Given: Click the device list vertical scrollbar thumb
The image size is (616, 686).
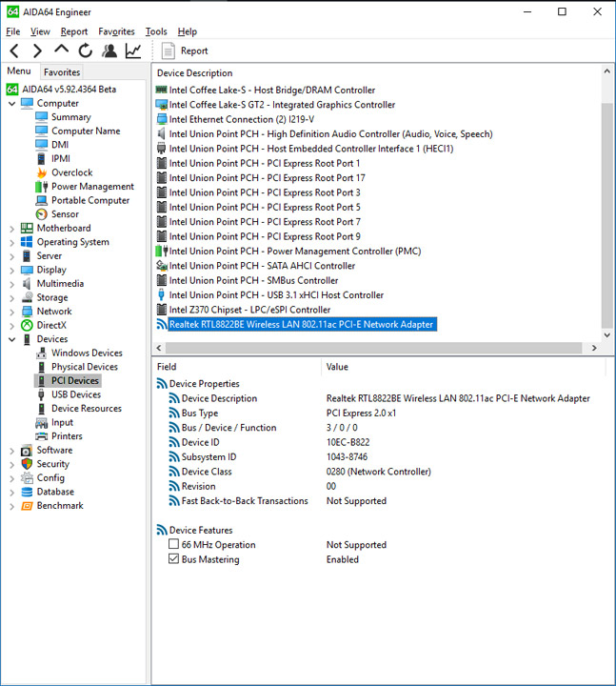Looking at the screenshot, I should point(606,214).
